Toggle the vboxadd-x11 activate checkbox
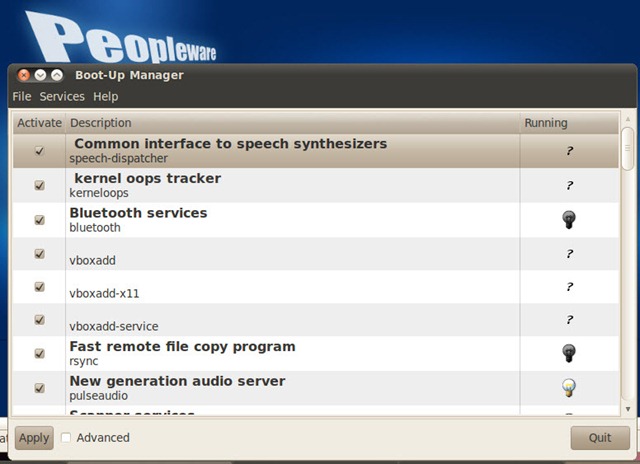The width and height of the screenshot is (640, 464). pyautogui.click(x=40, y=287)
